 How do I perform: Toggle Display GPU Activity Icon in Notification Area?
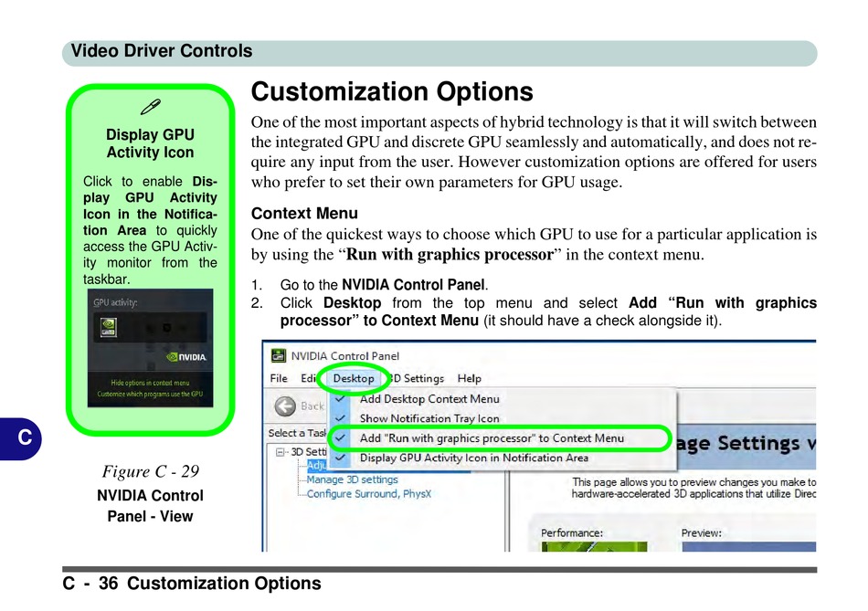[x=474, y=458]
